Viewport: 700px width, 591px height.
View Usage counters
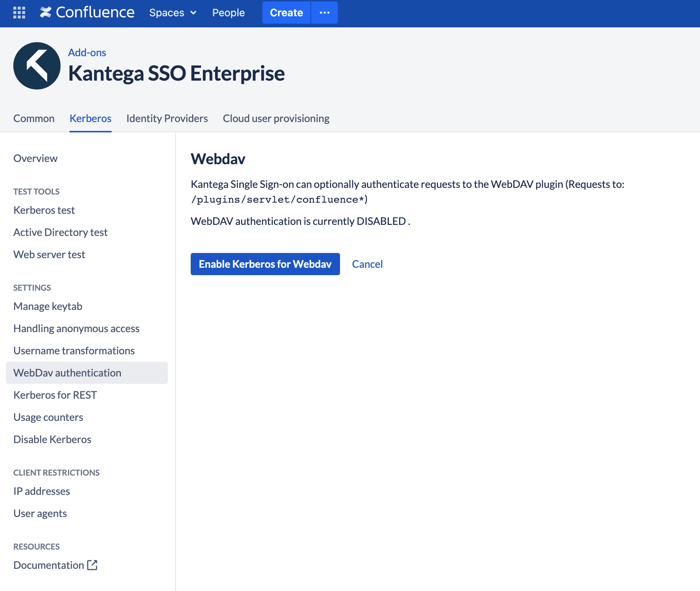pyautogui.click(x=48, y=417)
